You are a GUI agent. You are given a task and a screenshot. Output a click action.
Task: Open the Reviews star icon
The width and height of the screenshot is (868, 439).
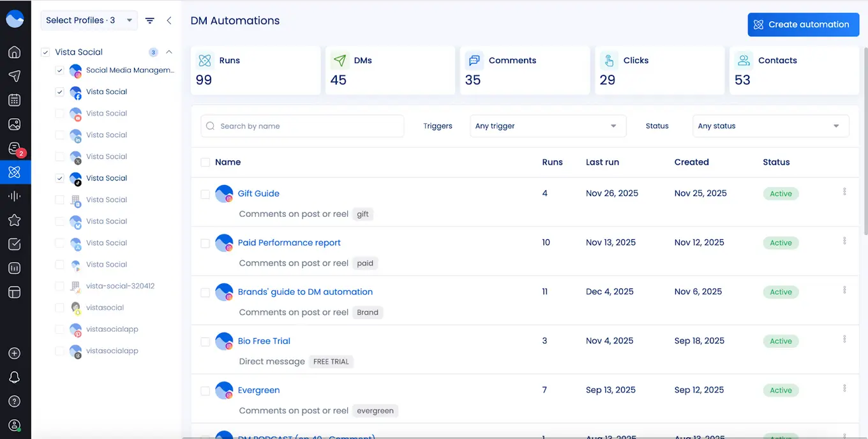pyautogui.click(x=15, y=219)
